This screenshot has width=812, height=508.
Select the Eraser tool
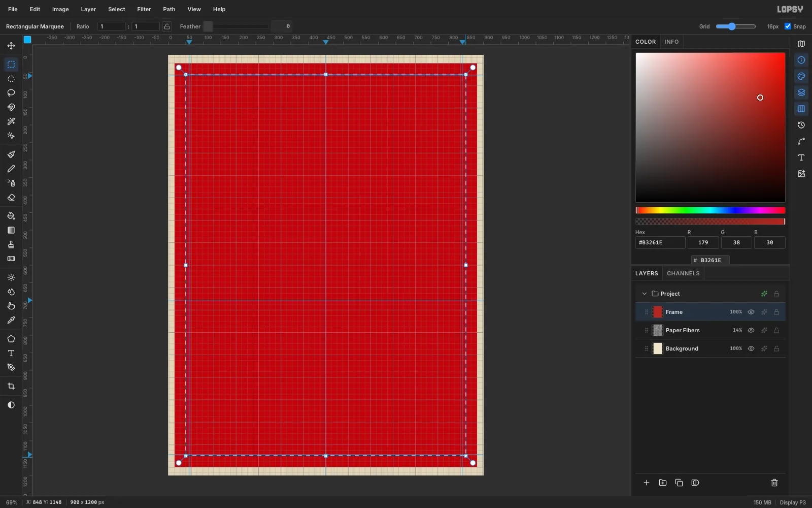click(11, 197)
